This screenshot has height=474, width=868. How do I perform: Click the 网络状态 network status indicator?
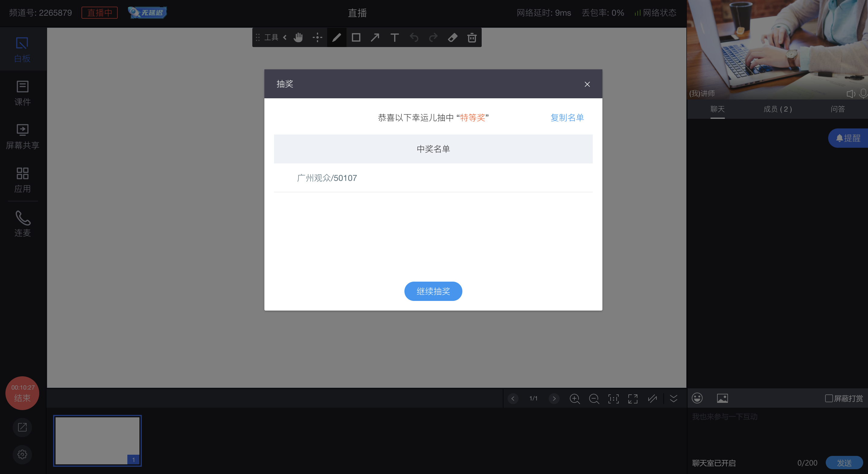click(x=655, y=13)
